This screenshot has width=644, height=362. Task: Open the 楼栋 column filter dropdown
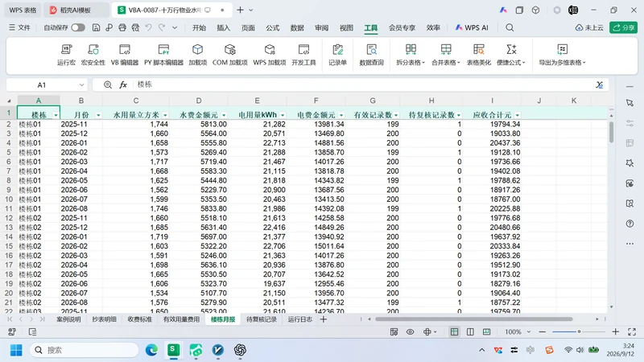[x=56, y=115]
